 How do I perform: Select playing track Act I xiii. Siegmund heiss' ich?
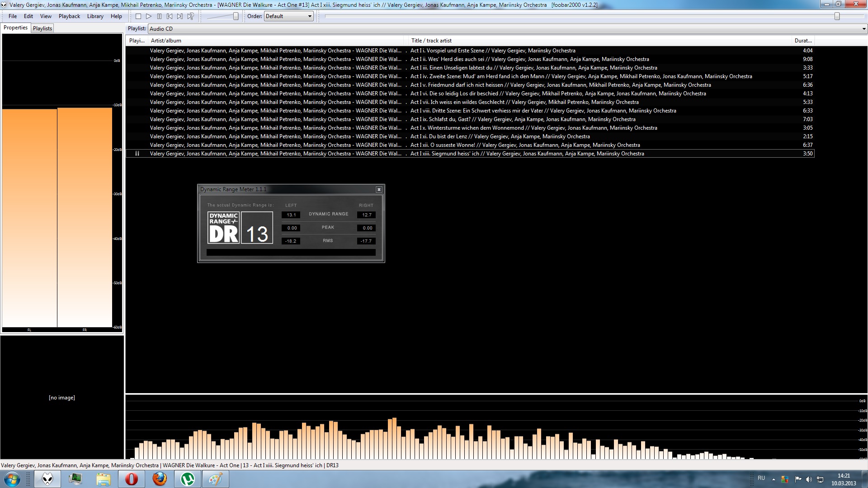(470, 154)
